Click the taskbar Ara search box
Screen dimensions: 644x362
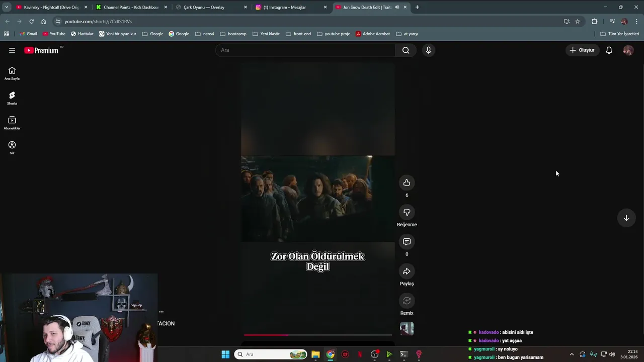pyautogui.click(x=271, y=354)
